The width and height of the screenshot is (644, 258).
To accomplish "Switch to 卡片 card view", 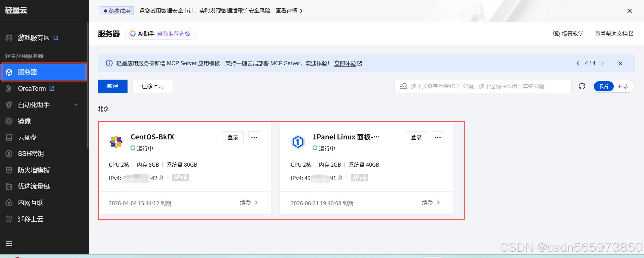I will 604,86.
